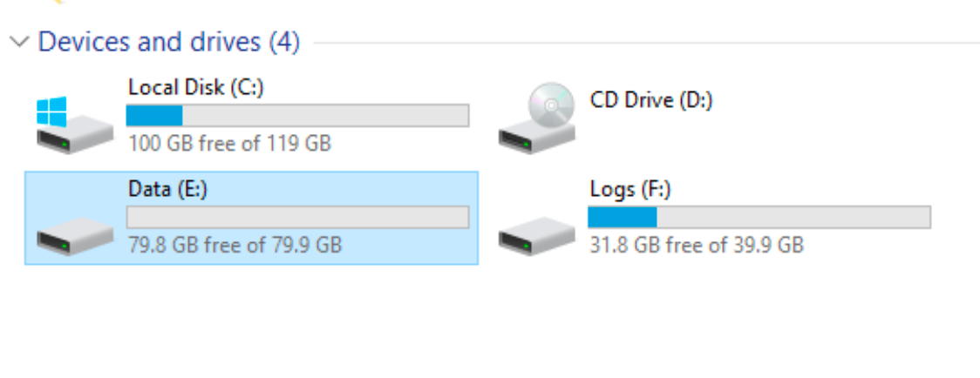Image resolution: width=980 pixels, height=378 pixels.
Task: Collapse the Devices and drives group chevron
Action: (20, 43)
